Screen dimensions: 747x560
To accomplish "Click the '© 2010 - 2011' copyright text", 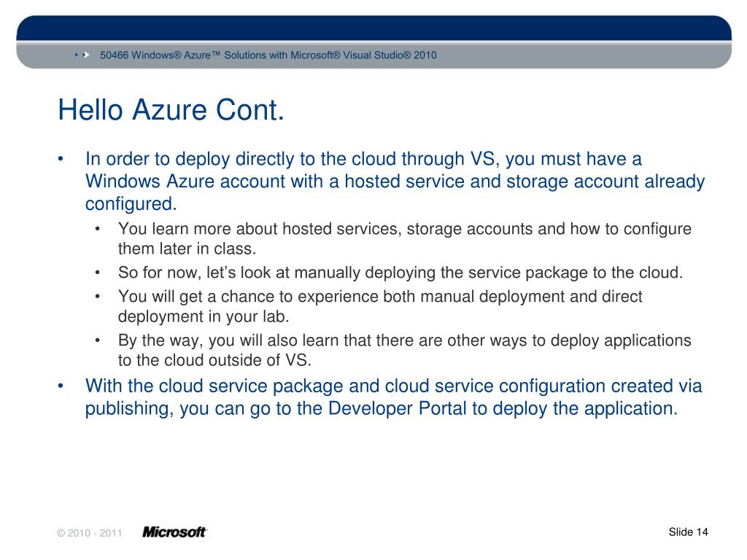I will coord(89,533).
